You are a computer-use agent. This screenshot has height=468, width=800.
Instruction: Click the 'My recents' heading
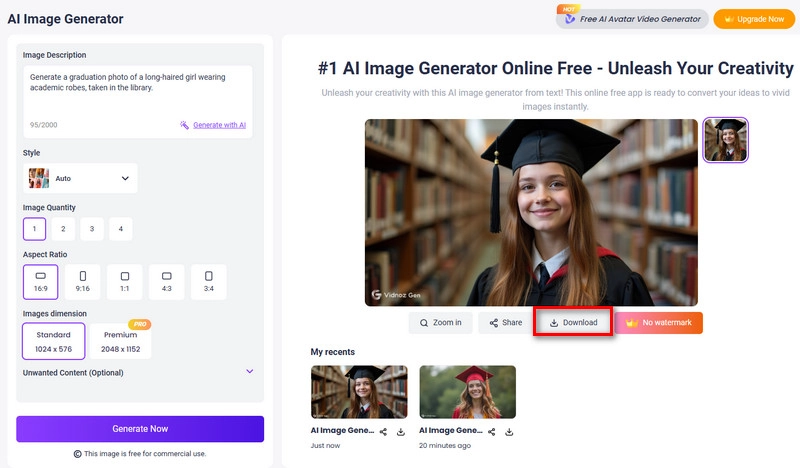tap(333, 352)
